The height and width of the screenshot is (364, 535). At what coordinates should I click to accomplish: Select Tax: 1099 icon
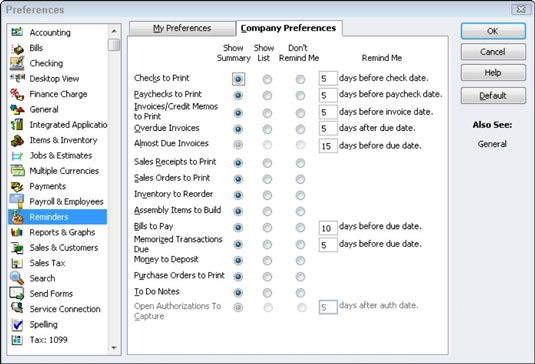(17, 340)
